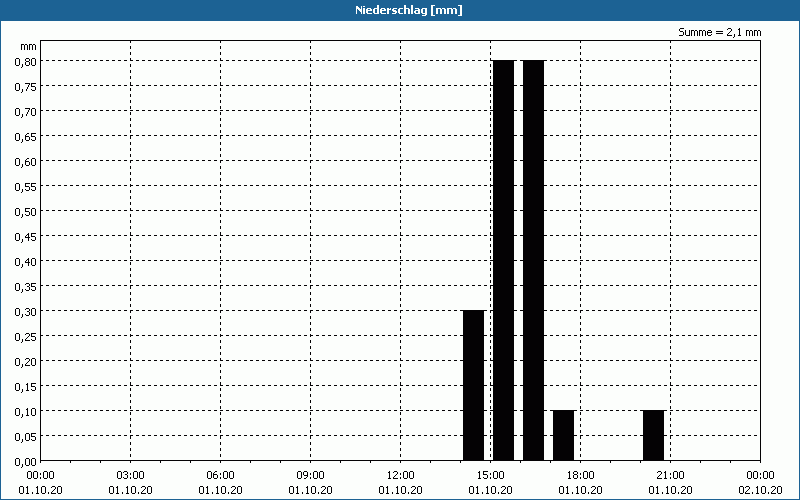Viewport: 800px width, 500px height.
Task: Click the Niederschlag [mm] chart title
Action: click(x=409, y=10)
